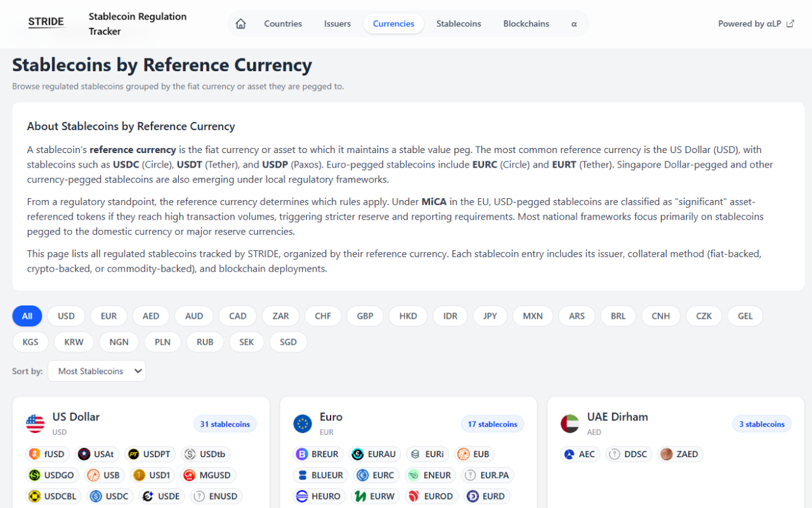
Task: Select the EUR.PA stablecoin chip
Action: pos(488,475)
